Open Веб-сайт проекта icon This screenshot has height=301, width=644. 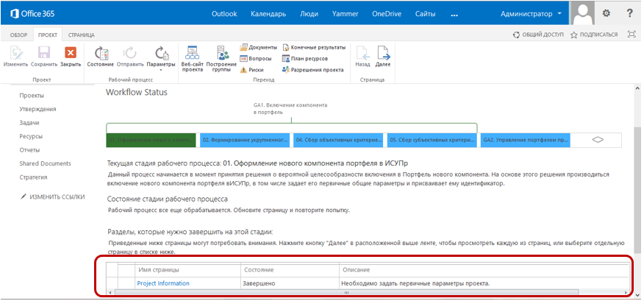(192, 59)
